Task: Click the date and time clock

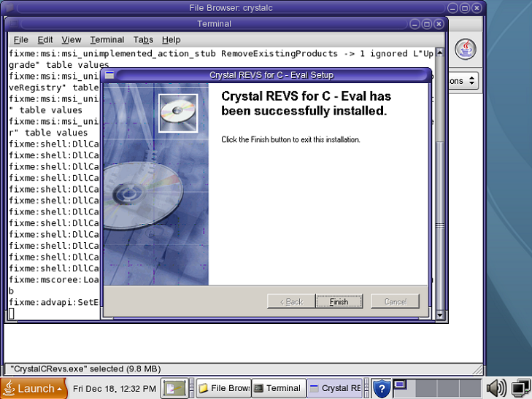Action: [x=115, y=389]
